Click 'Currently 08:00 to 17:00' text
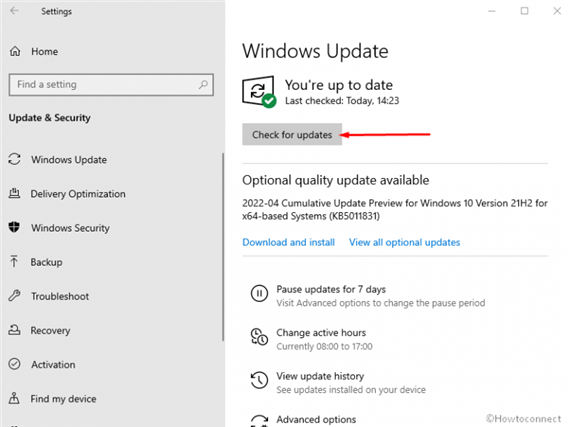 [x=324, y=346]
